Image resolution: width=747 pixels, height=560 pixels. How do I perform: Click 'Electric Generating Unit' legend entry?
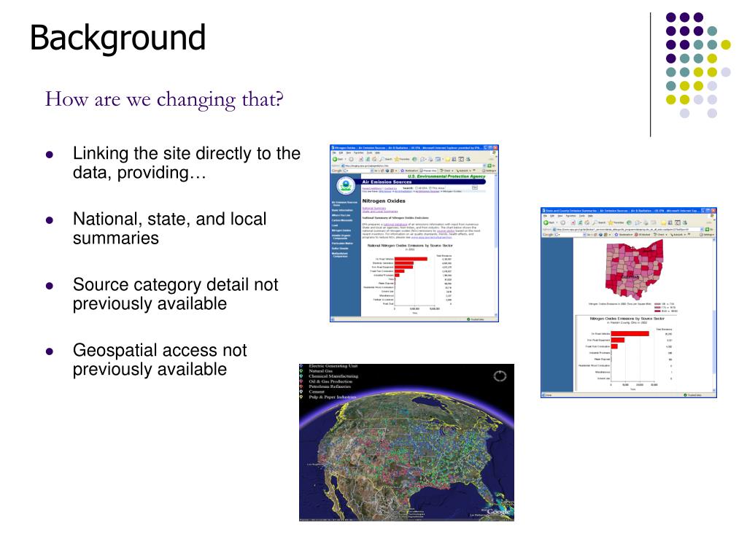(333, 366)
